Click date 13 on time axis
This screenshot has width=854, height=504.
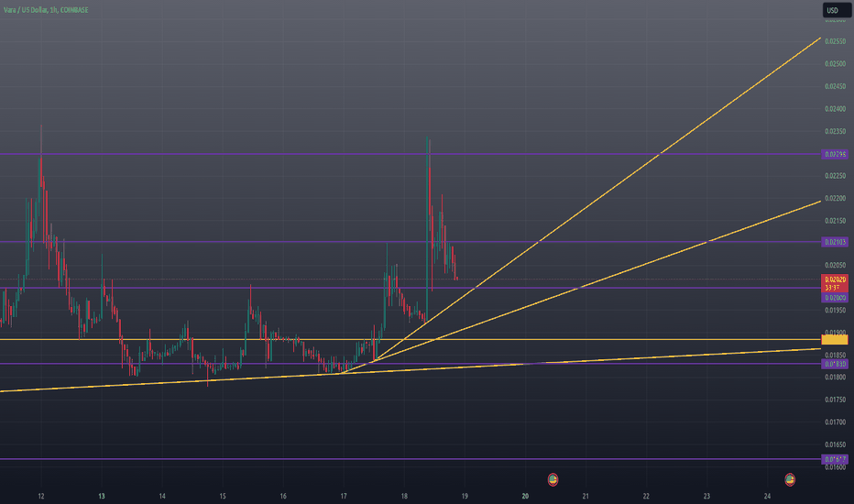click(102, 496)
